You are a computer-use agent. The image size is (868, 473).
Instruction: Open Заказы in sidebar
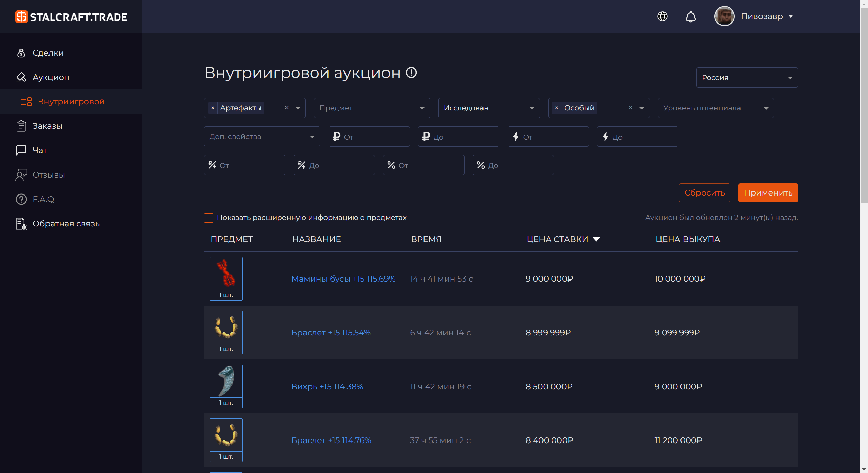pos(47,126)
